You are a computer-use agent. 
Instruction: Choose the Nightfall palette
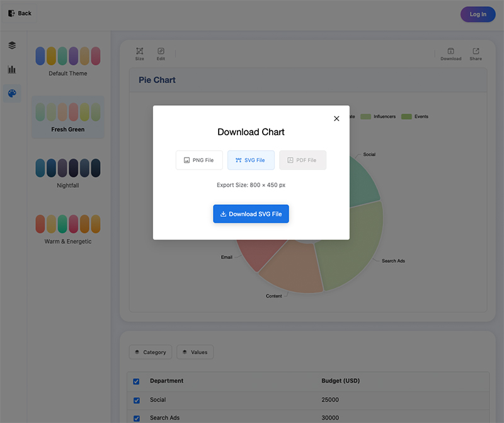(68, 173)
